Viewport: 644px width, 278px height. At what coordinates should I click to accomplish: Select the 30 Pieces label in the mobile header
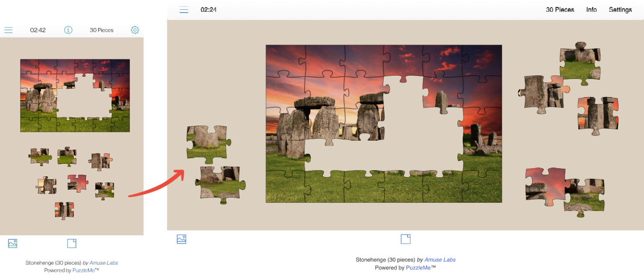(101, 30)
